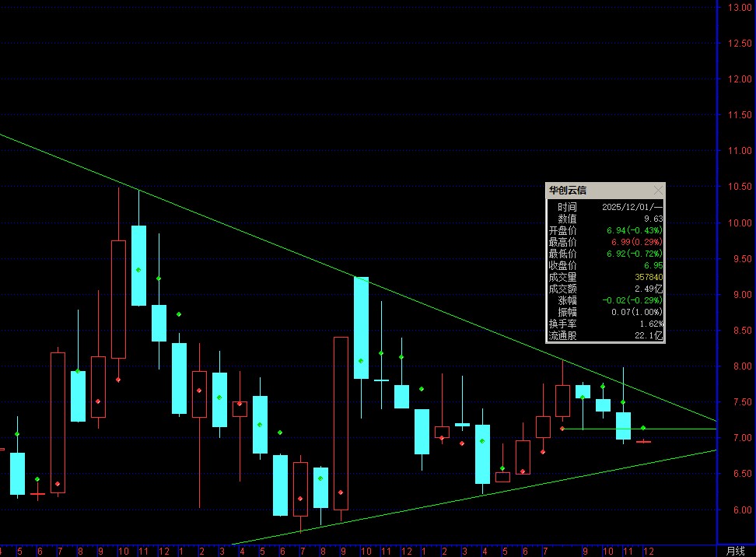Click the 流通股 row label
756x557 pixels.
pos(562,335)
